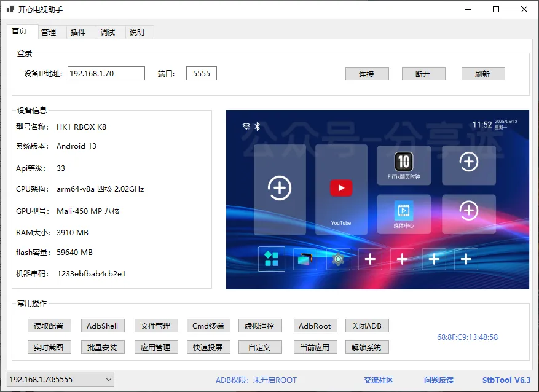Click the 连接 connect button
539x392 pixels.
point(367,73)
